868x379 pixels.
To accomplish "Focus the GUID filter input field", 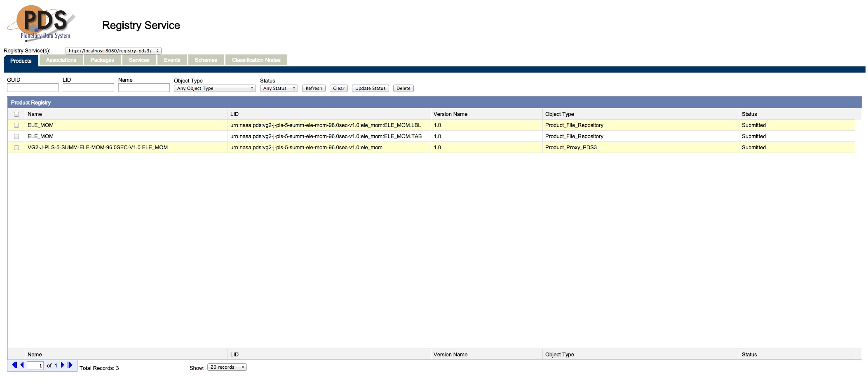I will [x=33, y=87].
